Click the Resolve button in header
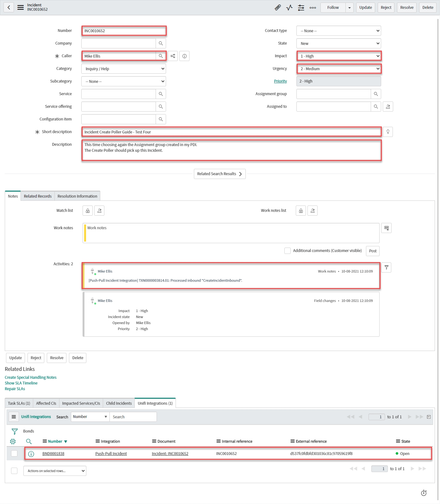 pyautogui.click(x=406, y=8)
